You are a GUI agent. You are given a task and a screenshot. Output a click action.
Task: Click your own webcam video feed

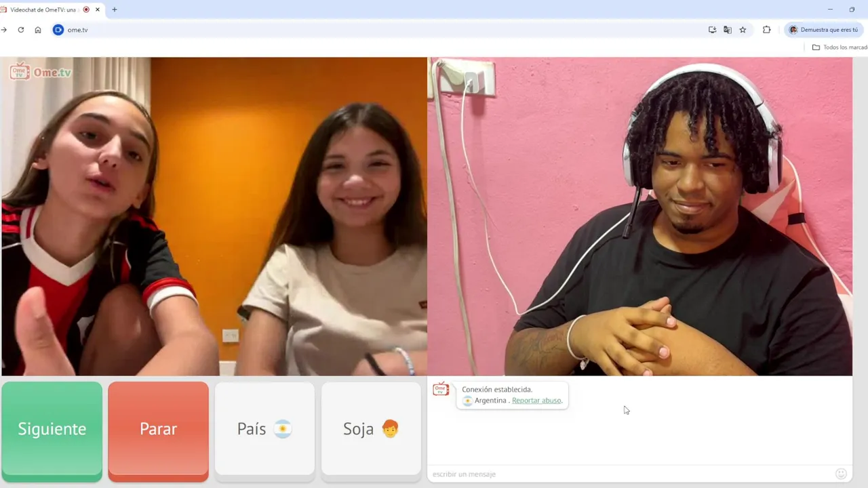tap(640, 216)
